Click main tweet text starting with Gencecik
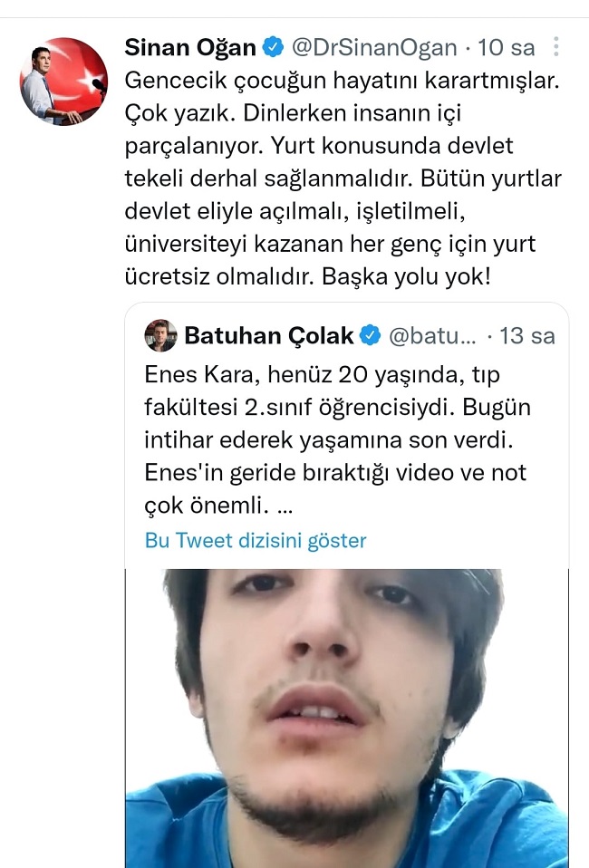The width and height of the screenshot is (589, 868). point(343,178)
